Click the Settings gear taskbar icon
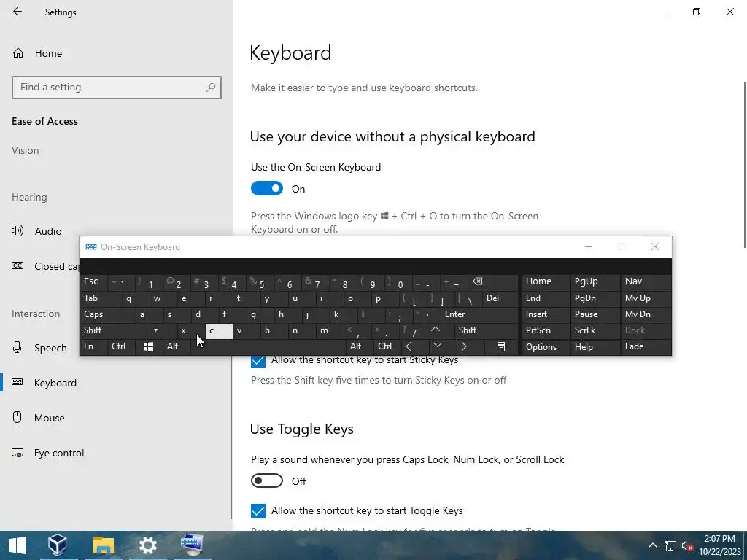 click(x=148, y=545)
